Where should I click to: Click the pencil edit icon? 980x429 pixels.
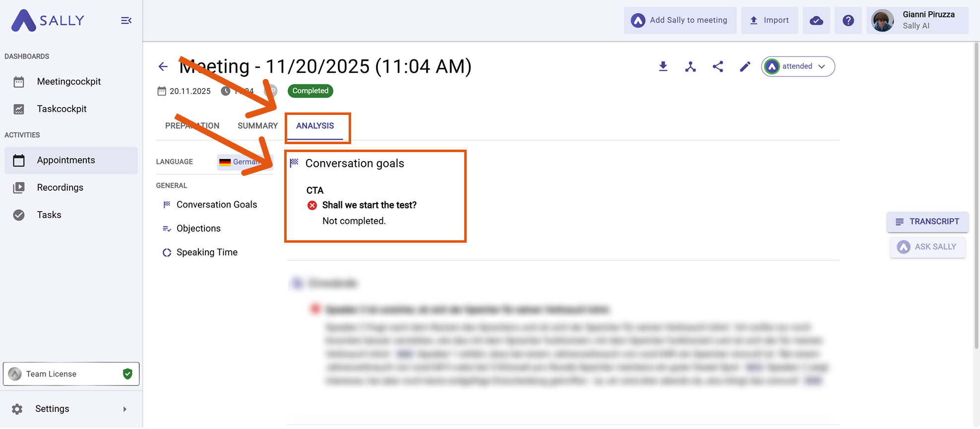click(745, 66)
